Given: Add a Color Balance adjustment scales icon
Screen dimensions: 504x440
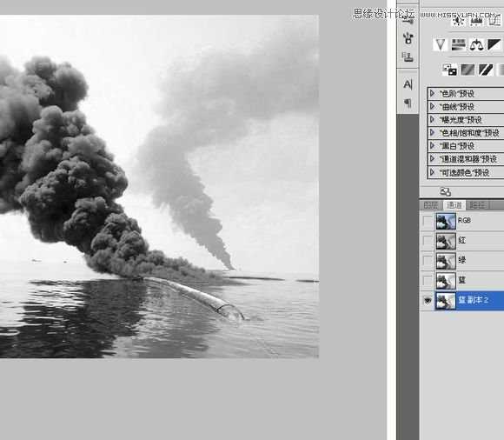Looking at the screenshot, I should coord(476,44).
